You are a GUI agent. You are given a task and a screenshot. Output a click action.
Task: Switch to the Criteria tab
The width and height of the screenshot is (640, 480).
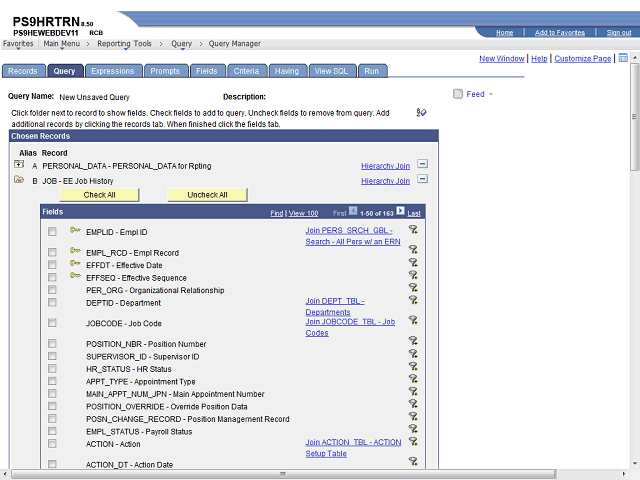click(247, 71)
